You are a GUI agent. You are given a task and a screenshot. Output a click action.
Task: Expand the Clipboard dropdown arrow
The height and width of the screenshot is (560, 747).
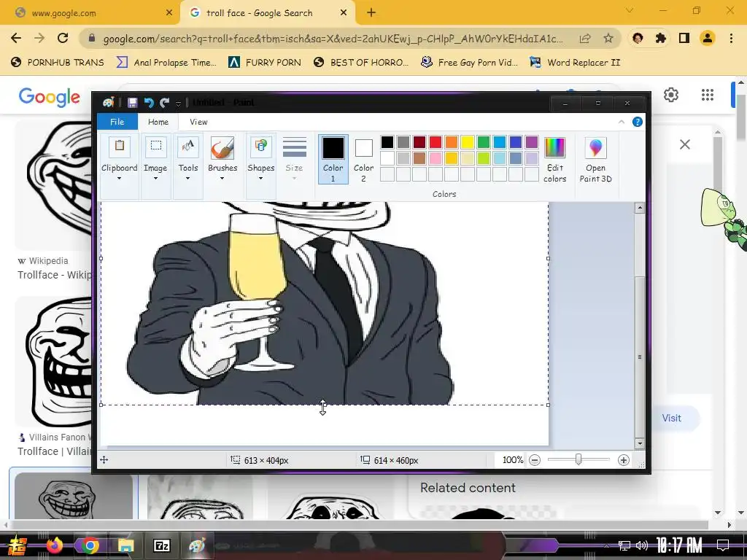click(x=119, y=179)
